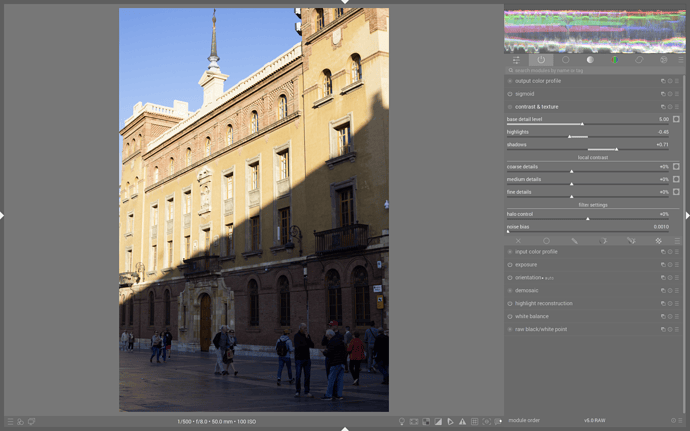Toggle output color profile module switch
The width and height of the screenshot is (690, 431).
510,81
